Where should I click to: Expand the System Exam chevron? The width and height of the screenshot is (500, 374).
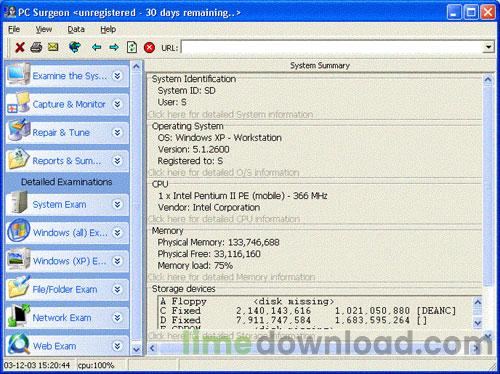tap(117, 204)
